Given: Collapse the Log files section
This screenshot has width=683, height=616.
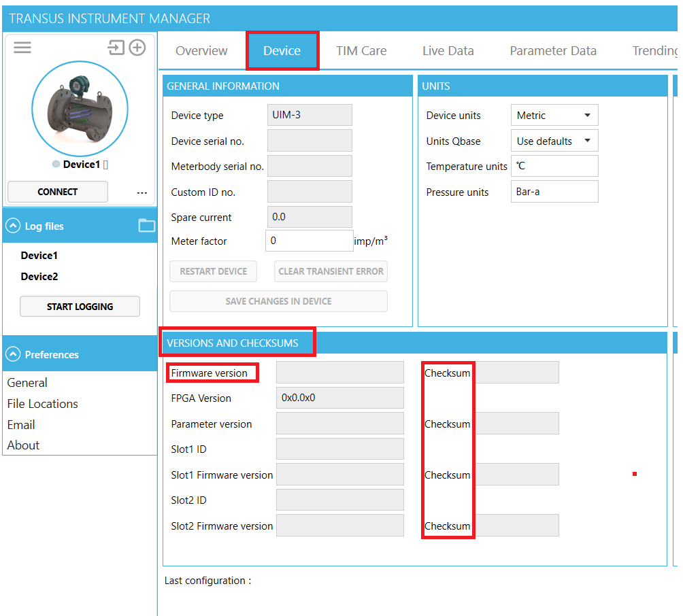Looking at the screenshot, I should point(13,226).
